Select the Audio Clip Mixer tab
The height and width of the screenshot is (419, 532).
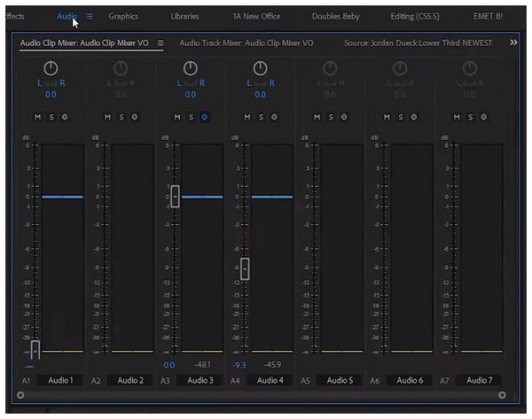pos(84,43)
